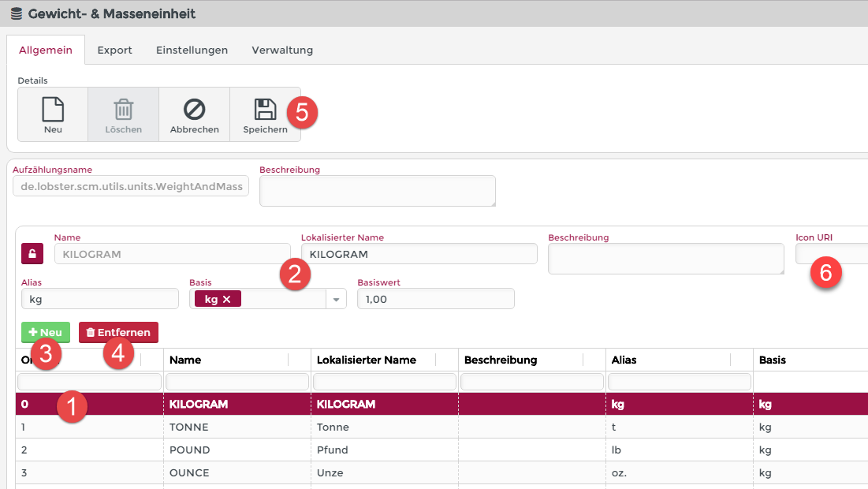Click the red Entfernen button
Image resolution: width=868 pixels, height=489 pixels.
[x=118, y=332]
